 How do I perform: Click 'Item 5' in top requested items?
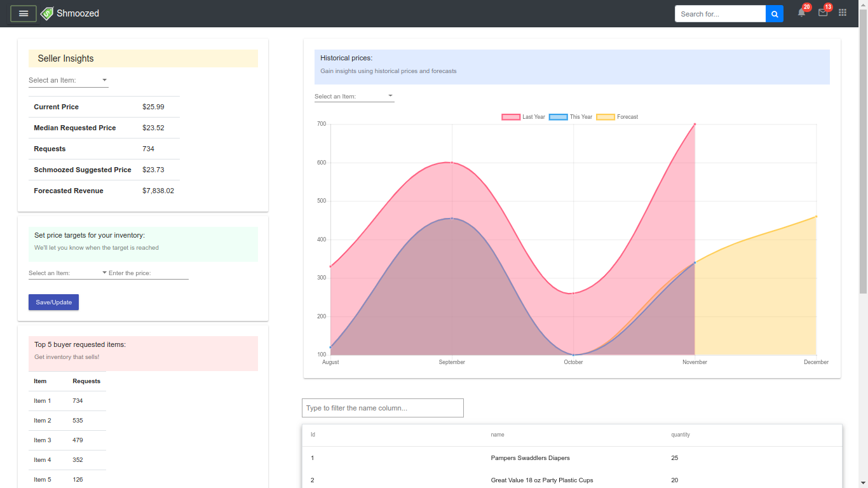click(43, 480)
